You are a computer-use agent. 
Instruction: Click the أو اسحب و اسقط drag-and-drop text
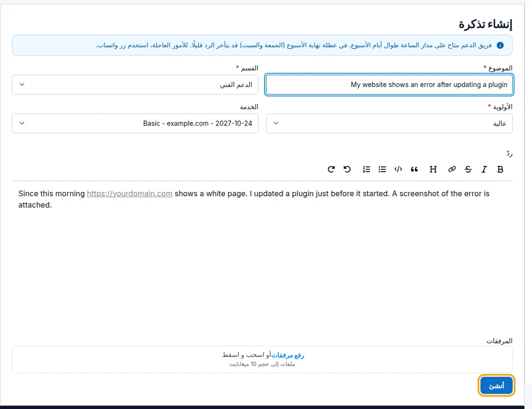[x=247, y=355]
